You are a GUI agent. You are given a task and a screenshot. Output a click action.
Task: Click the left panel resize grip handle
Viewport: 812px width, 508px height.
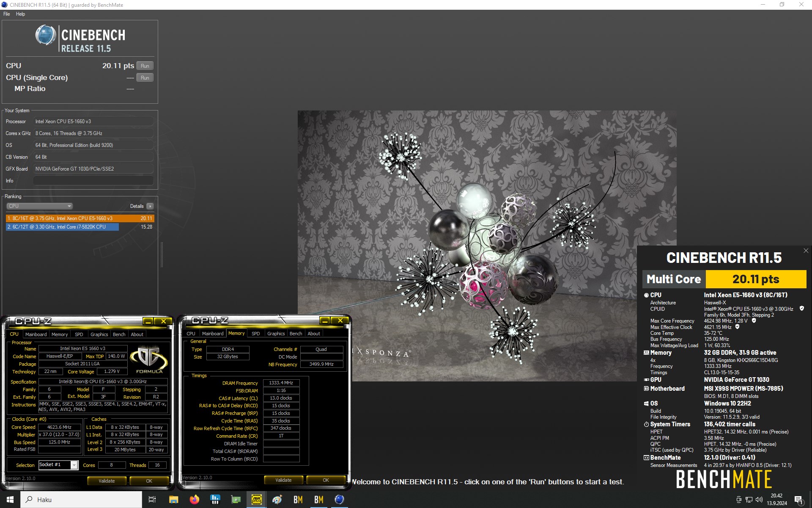click(162, 255)
